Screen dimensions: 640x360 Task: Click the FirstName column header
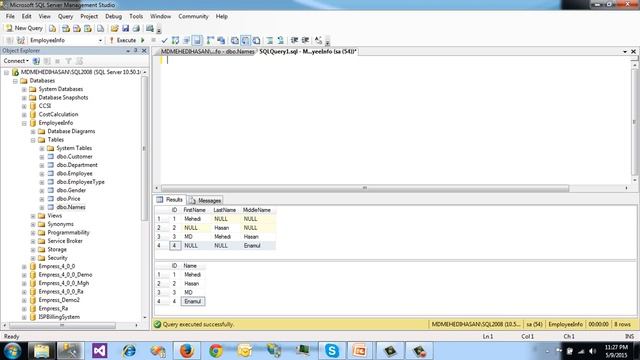point(195,210)
